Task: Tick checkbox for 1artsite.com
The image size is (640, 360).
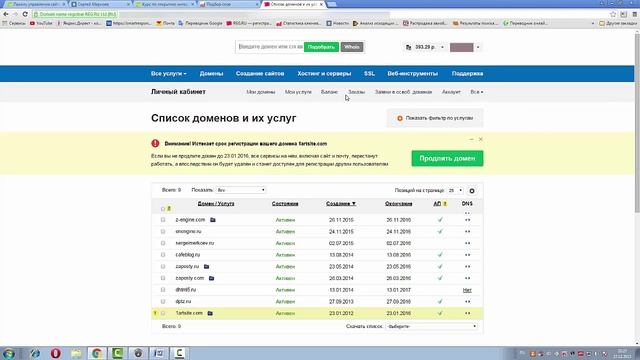Action: [163, 313]
